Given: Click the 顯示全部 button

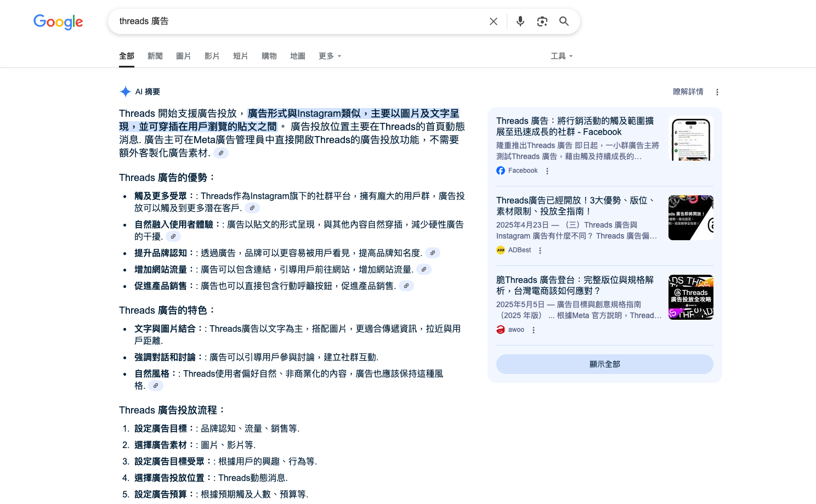Looking at the screenshot, I should click(605, 364).
